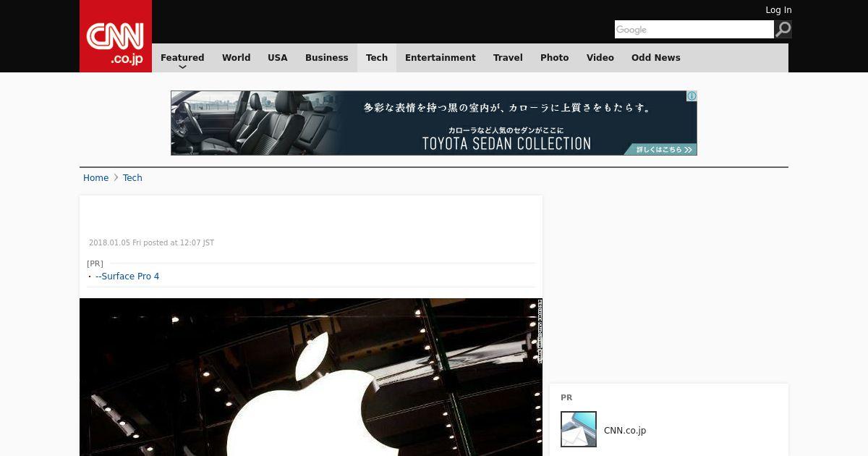Open the Odd News section
Viewport: 868px width, 456px height.
click(656, 58)
